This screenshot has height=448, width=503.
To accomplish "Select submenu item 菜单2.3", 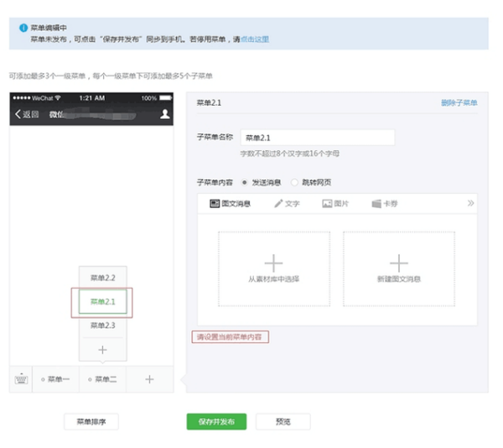I will point(102,325).
